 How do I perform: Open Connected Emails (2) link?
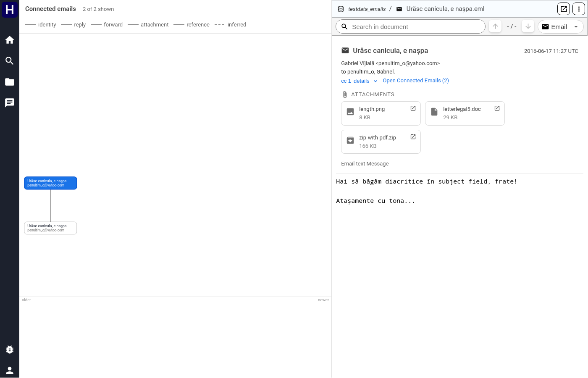(416, 81)
